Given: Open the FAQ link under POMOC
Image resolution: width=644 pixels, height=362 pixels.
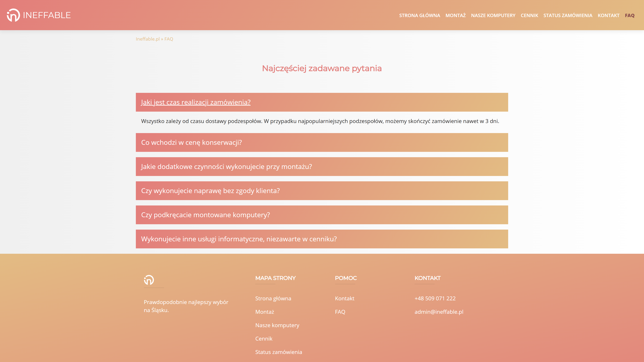Looking at the screenshot, I should click(x=340, y=312).
